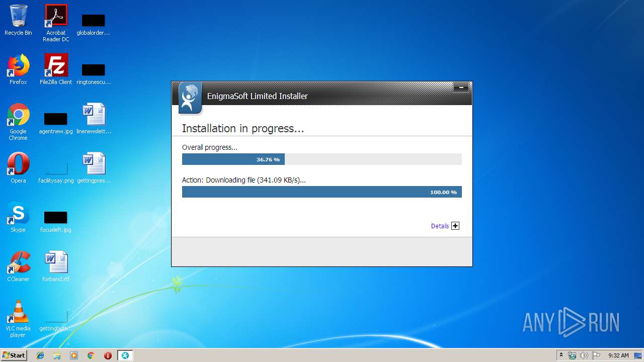Select the gettingpres Word document
This screenshot has width=644, height=362.
click(94, 168)
